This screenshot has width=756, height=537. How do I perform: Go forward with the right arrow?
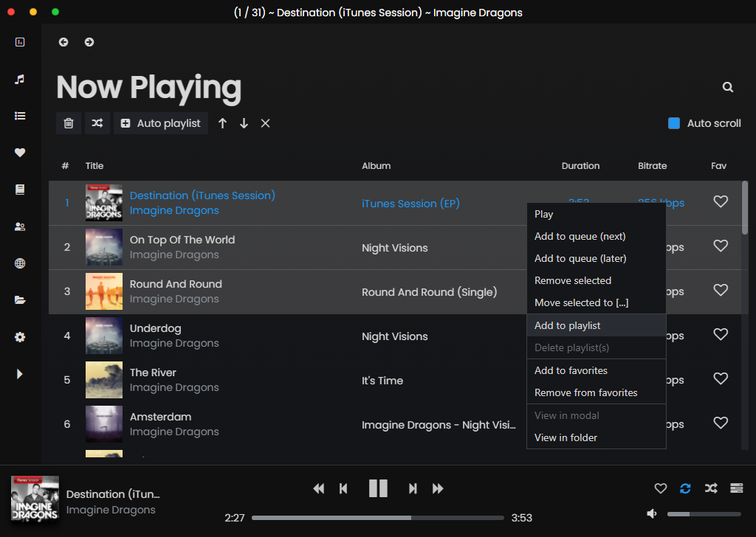89,42
